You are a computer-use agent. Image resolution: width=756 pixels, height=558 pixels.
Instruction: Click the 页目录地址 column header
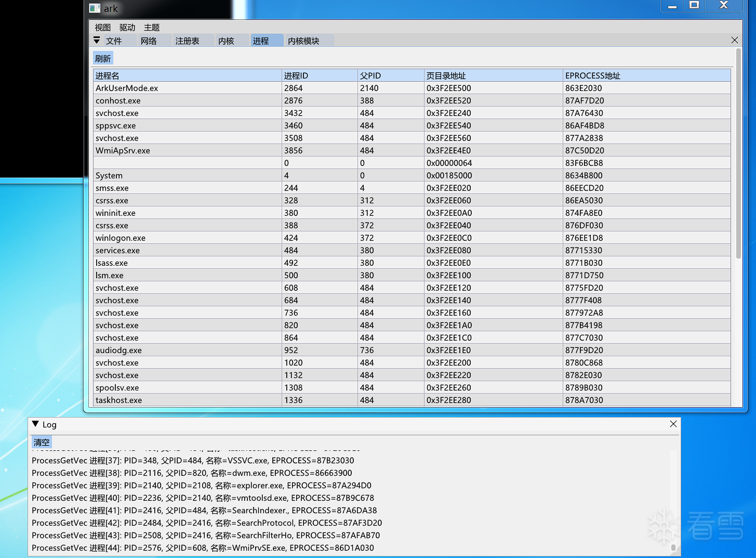(x=494, y=75)
